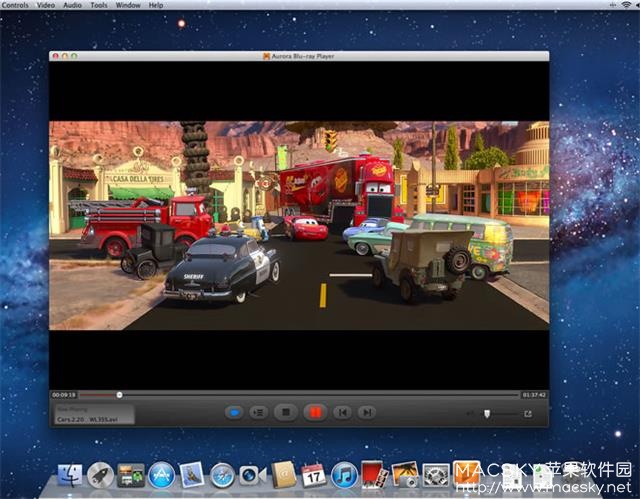This screenshot has height=499, width=640.
Task: Click the video playback area
Action: click(299, 225)
